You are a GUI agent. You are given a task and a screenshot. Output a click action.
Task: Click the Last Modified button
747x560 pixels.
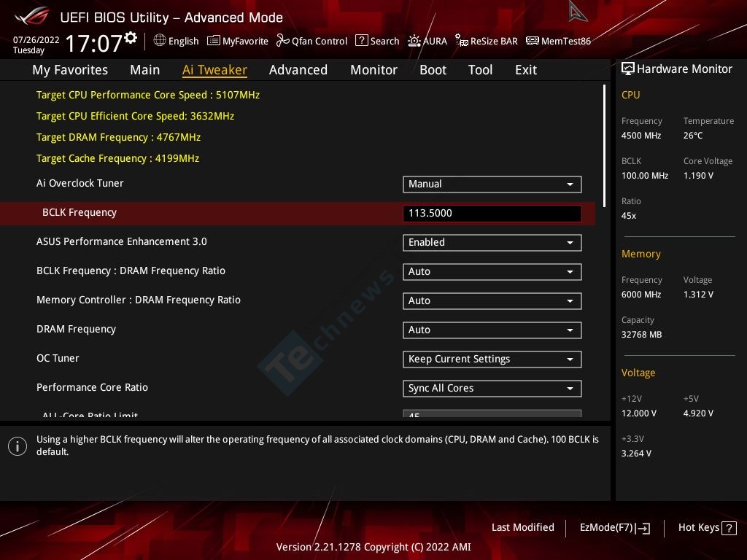coord(522,528)
